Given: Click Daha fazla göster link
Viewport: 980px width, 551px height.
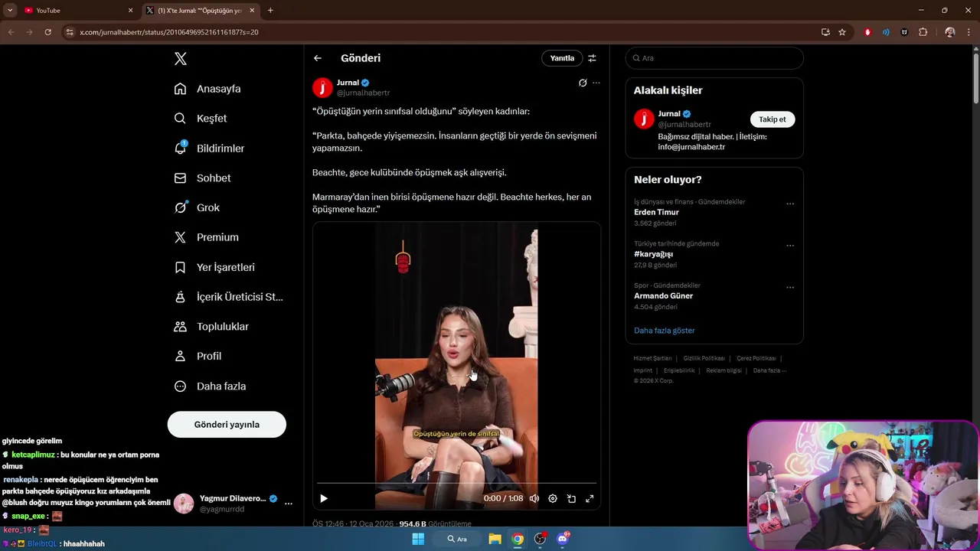Looking at the screenshot, I should (x=665, y=331).
